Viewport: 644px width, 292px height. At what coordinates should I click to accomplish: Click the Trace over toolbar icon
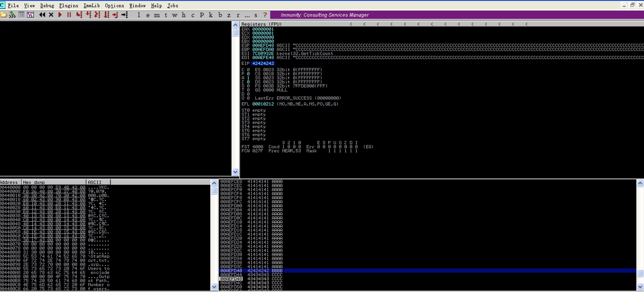107,15
